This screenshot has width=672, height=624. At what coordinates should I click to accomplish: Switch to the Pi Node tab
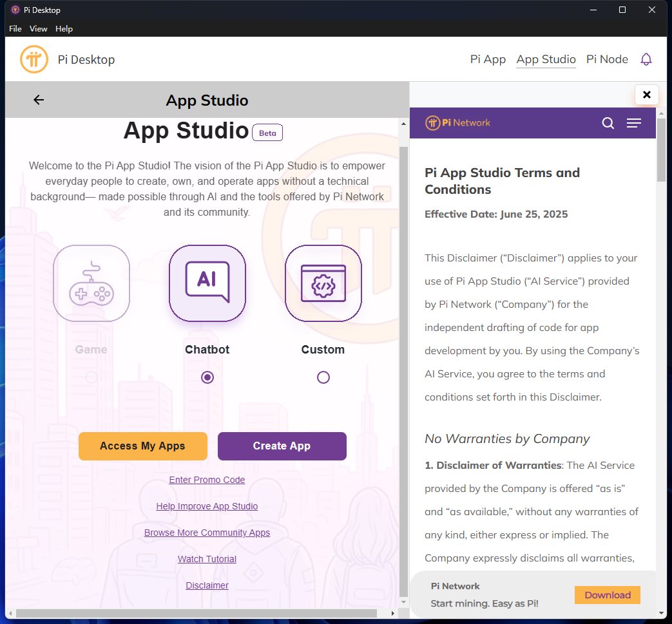tap(607, 59)
